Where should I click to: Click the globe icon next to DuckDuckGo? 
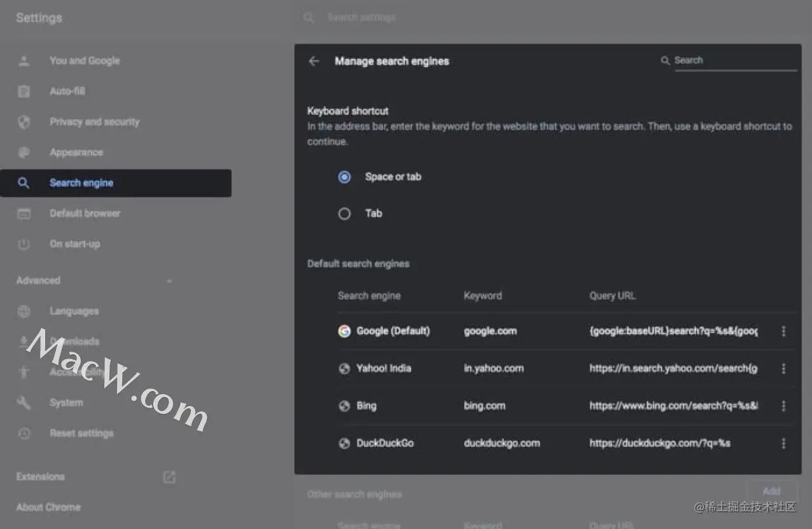point(344,443)
